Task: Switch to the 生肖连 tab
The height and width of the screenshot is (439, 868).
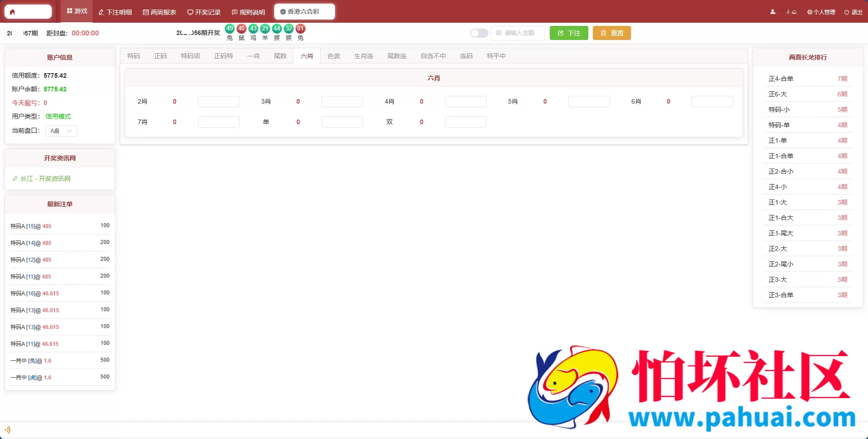Action: tap(364, 56)
